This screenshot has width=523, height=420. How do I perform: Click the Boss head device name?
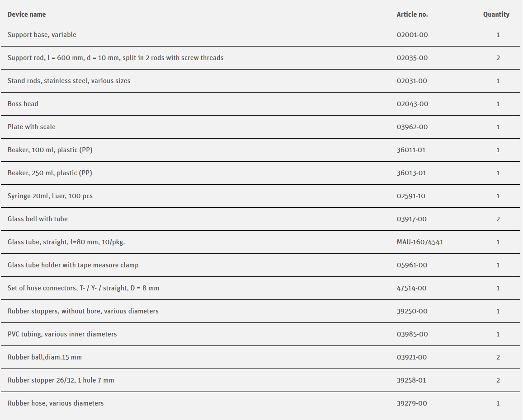(23, 104)
